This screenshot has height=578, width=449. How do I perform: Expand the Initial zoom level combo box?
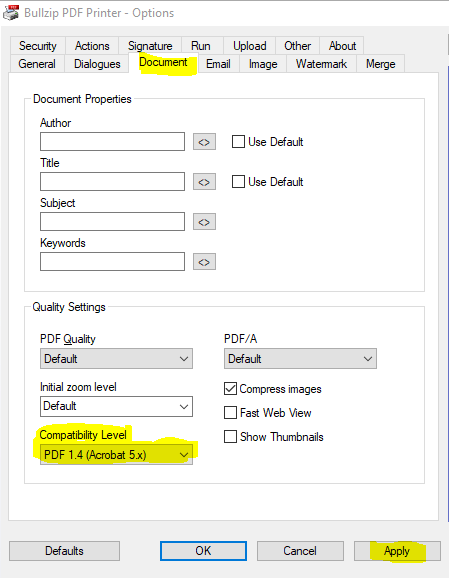coord(116,407)
